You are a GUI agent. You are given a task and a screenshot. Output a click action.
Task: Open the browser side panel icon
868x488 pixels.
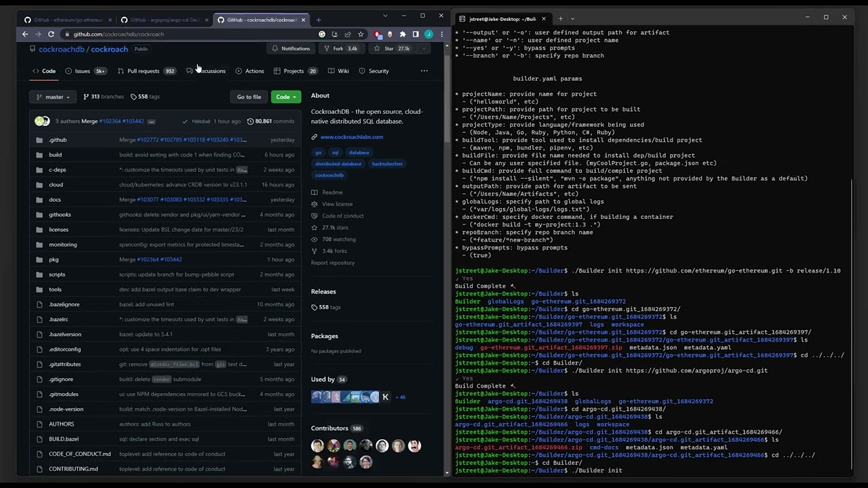pyautogui.click(x=416, y=34)
